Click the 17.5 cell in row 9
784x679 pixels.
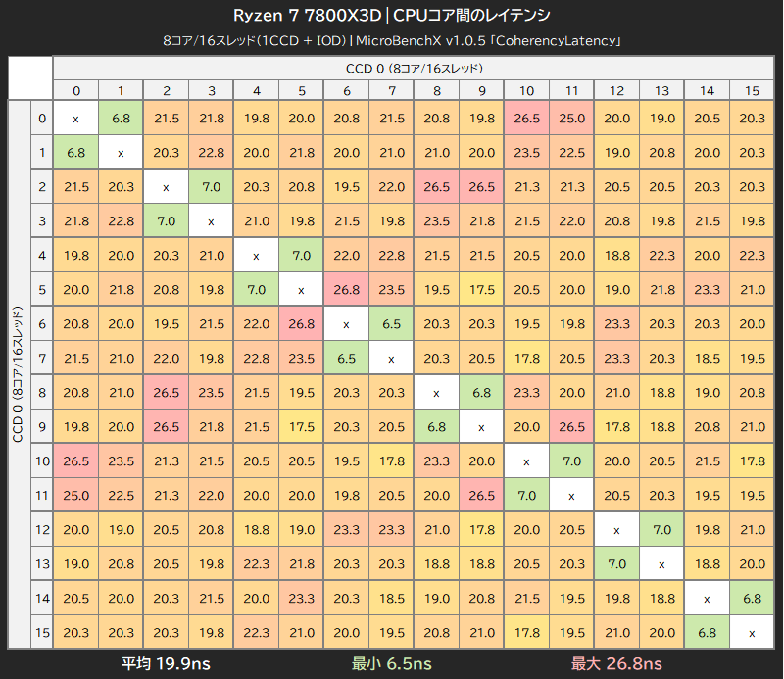(x=302, y=426)
